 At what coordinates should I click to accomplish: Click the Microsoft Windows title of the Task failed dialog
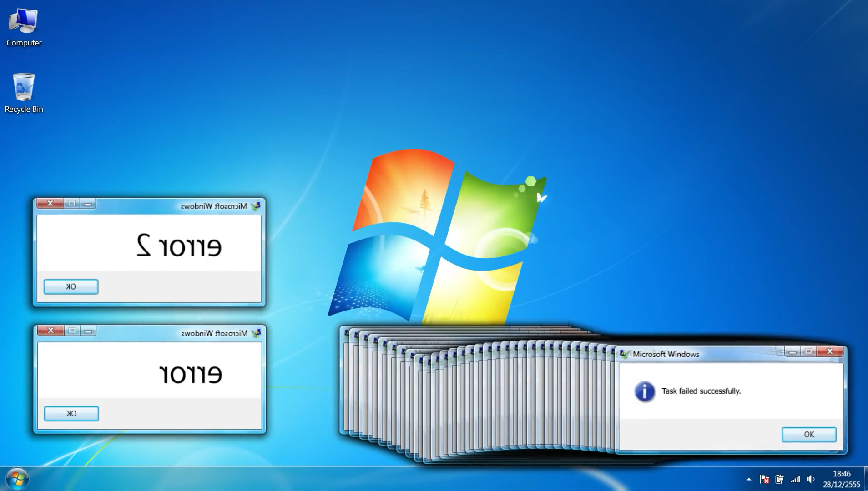(x=666, y=354)
